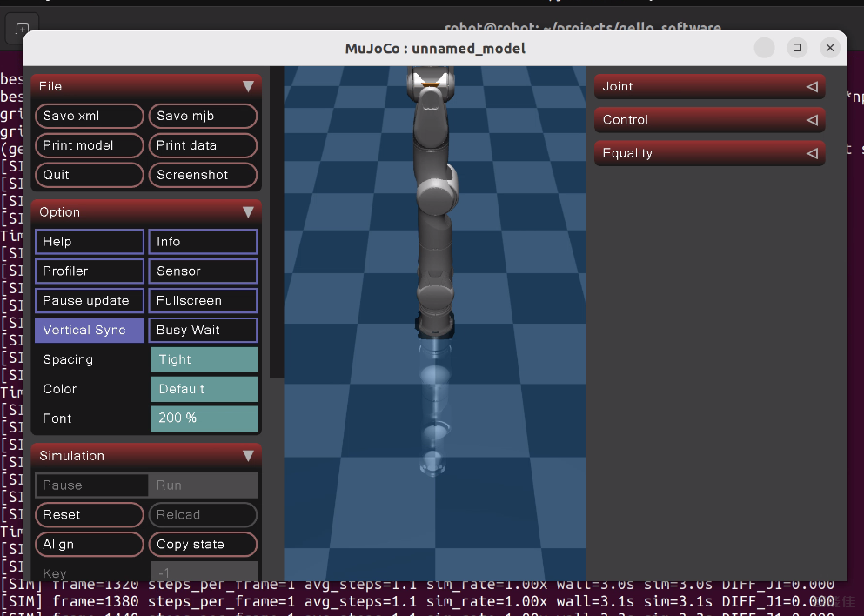Minimize the MuJoCo window
864x616 pixels.
764,48
